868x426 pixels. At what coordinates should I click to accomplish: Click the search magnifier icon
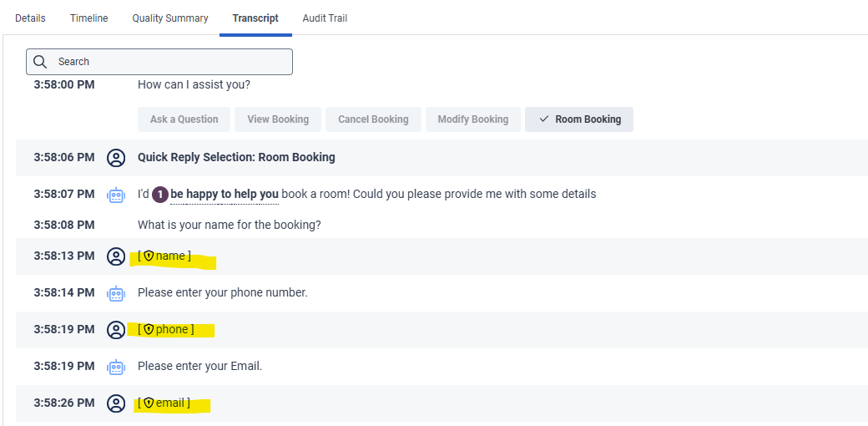point(40,62)
